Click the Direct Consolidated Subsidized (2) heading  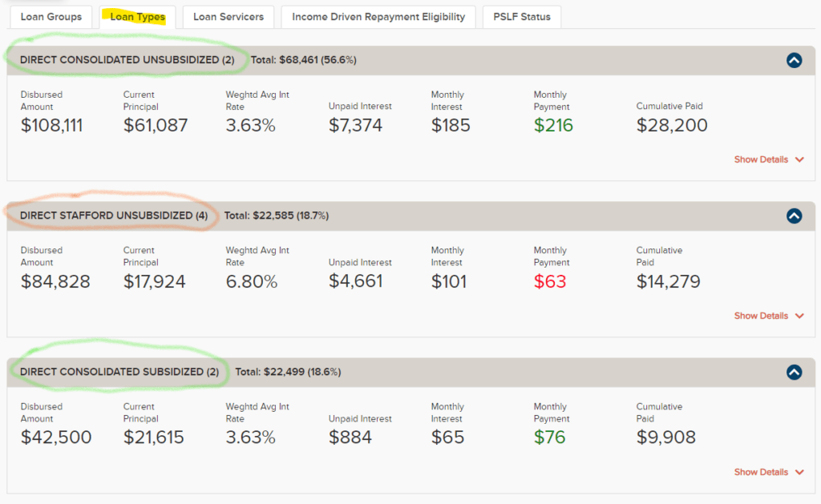(119, 372)
